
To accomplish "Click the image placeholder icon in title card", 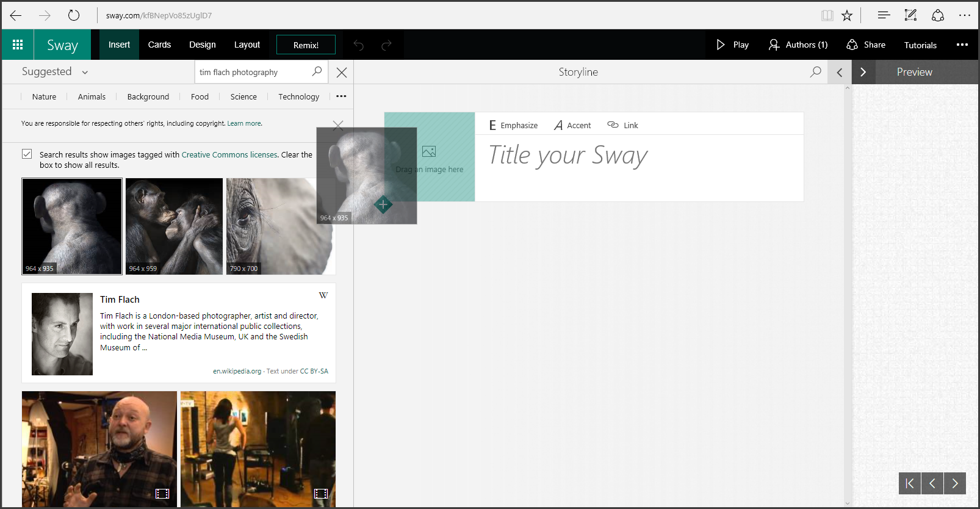I will click(429, 151).
